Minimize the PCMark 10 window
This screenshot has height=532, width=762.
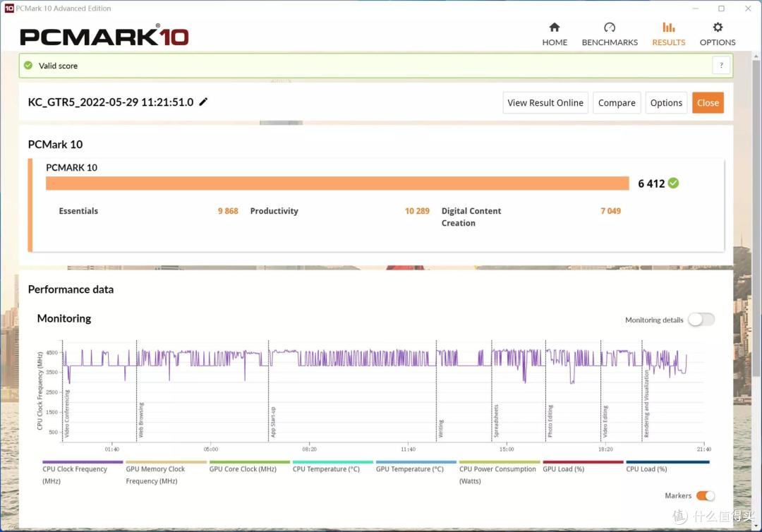click(696, 8)
